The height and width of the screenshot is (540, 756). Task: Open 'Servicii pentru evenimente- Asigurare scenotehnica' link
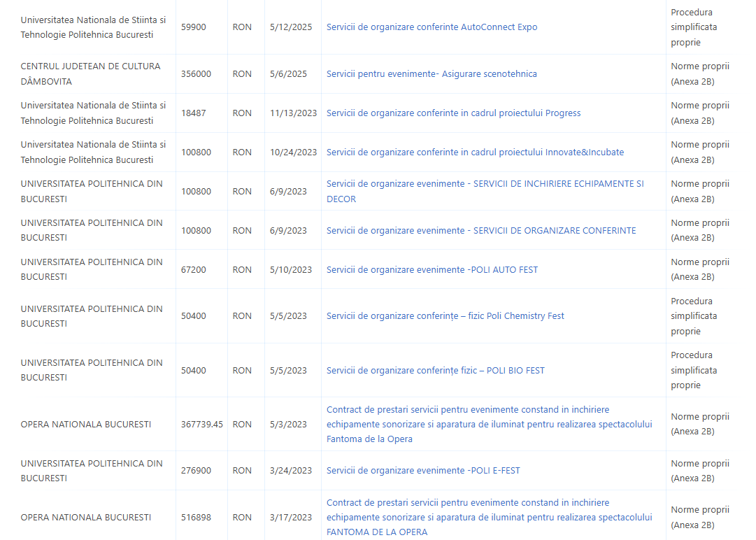[x=432, y=73]
